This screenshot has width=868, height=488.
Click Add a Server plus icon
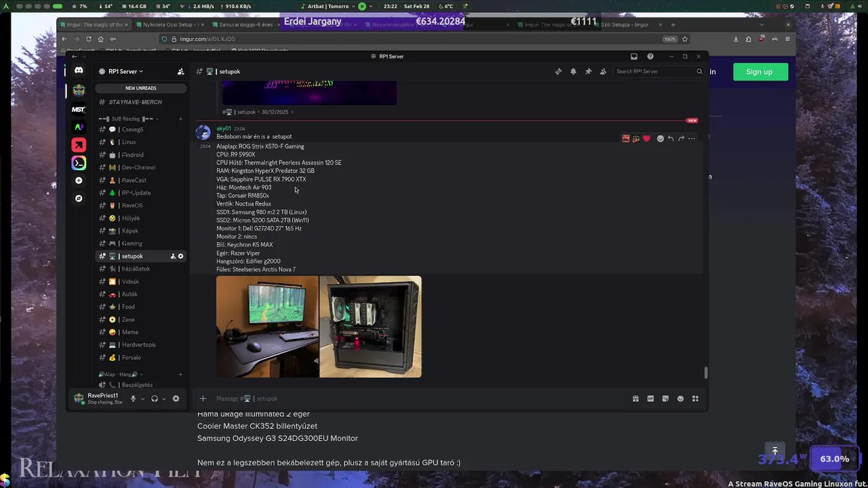pyautogui.click(x=79, y=180)
